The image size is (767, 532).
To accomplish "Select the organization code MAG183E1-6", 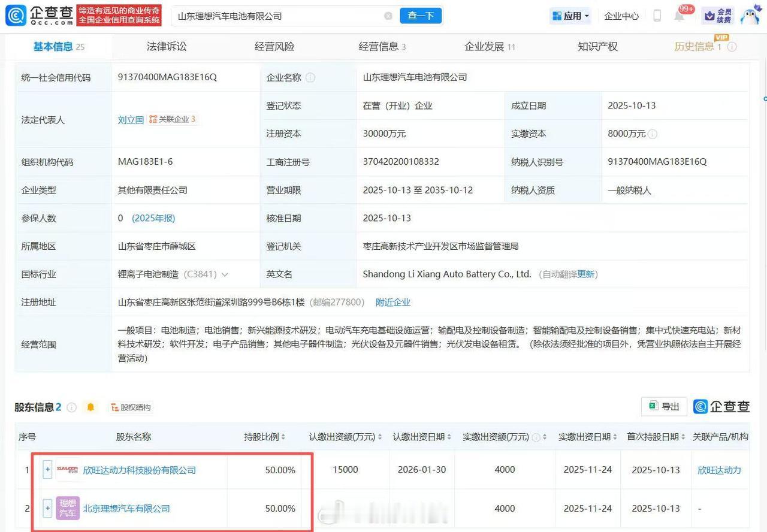I will click(145, 162).
